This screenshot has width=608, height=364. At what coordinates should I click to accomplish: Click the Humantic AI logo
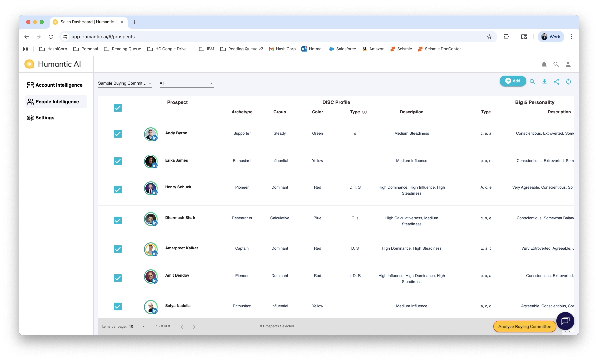(x=53, y=64)
